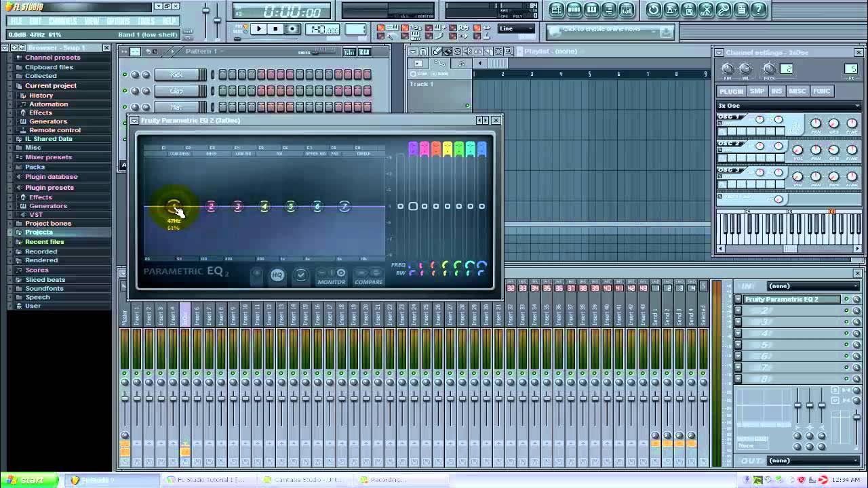Image resolution: width=868 pixels, height=488 pixels.
Task: Open the FILE menu
Action: [16, 21]
